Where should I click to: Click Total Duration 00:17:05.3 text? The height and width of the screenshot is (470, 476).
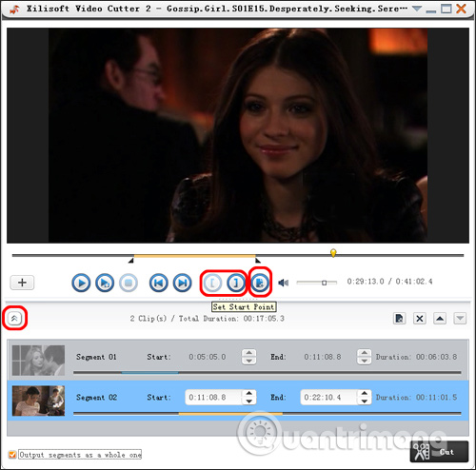(x=231, y=319)
